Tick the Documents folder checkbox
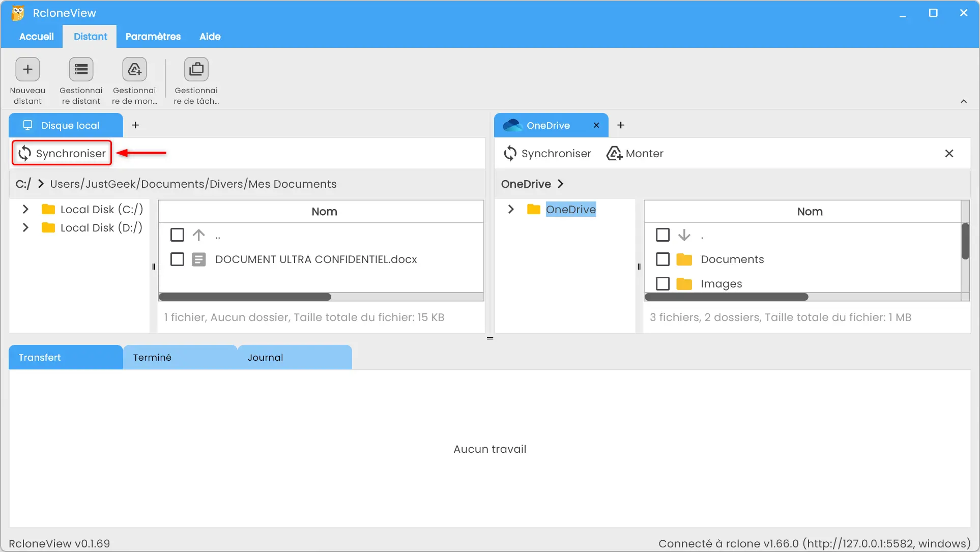 (662, 259)
